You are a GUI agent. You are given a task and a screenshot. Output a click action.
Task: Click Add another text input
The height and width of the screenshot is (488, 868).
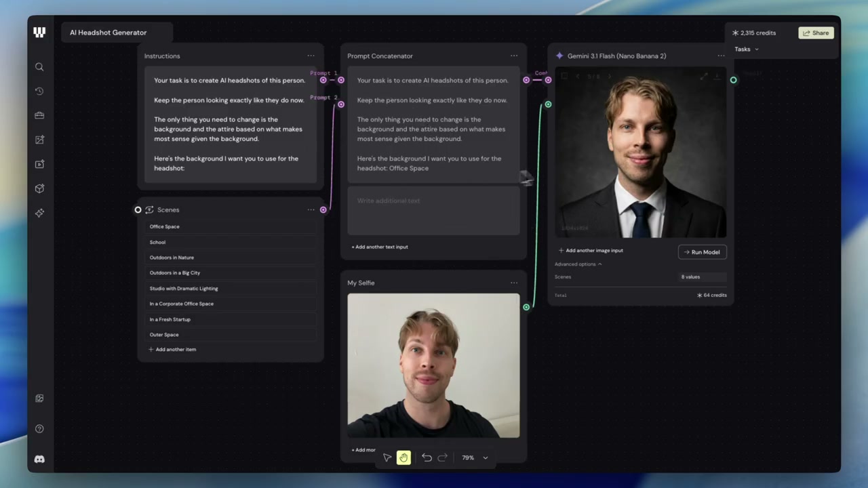coord(380,247)
